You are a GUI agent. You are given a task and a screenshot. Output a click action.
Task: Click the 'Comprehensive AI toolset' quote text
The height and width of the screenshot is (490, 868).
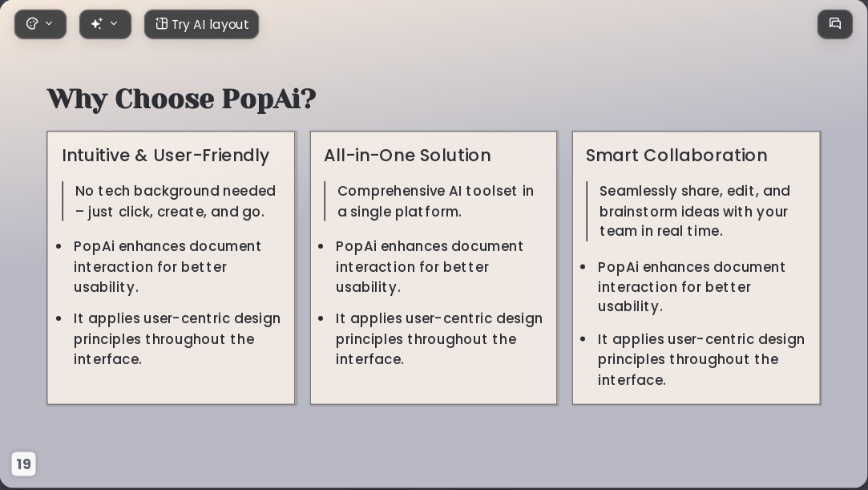[x=436, y=201]
